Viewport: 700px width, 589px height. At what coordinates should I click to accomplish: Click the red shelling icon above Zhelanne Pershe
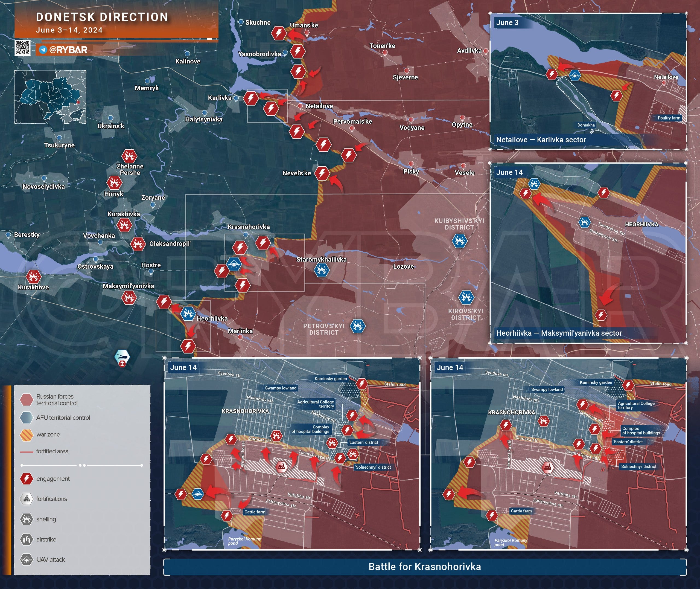coord(129,156)
